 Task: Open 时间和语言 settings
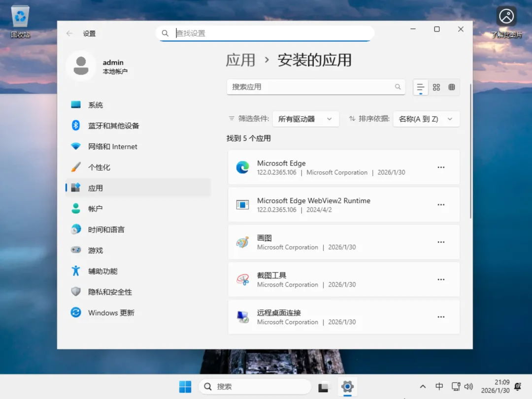pos(138,230)
